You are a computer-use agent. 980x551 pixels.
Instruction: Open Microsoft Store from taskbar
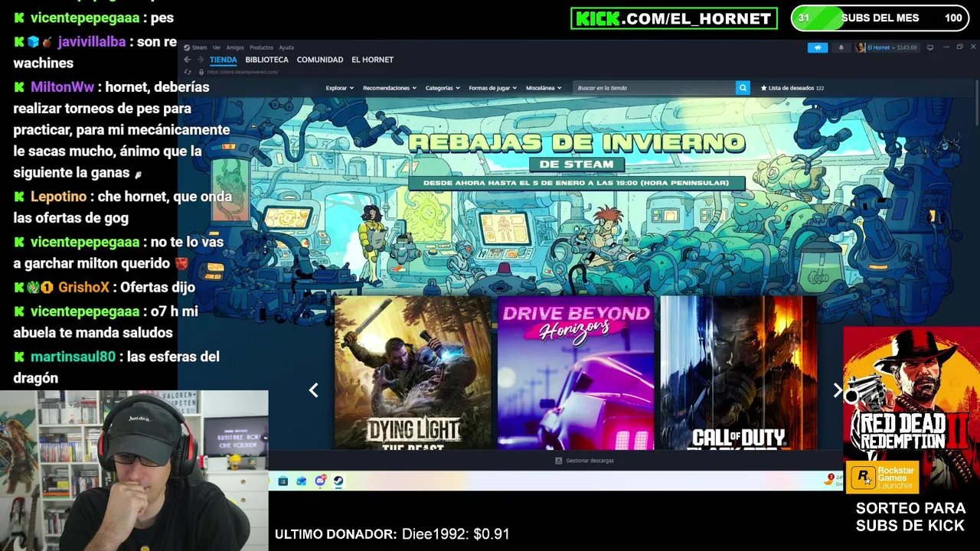(x=283, y=481)
